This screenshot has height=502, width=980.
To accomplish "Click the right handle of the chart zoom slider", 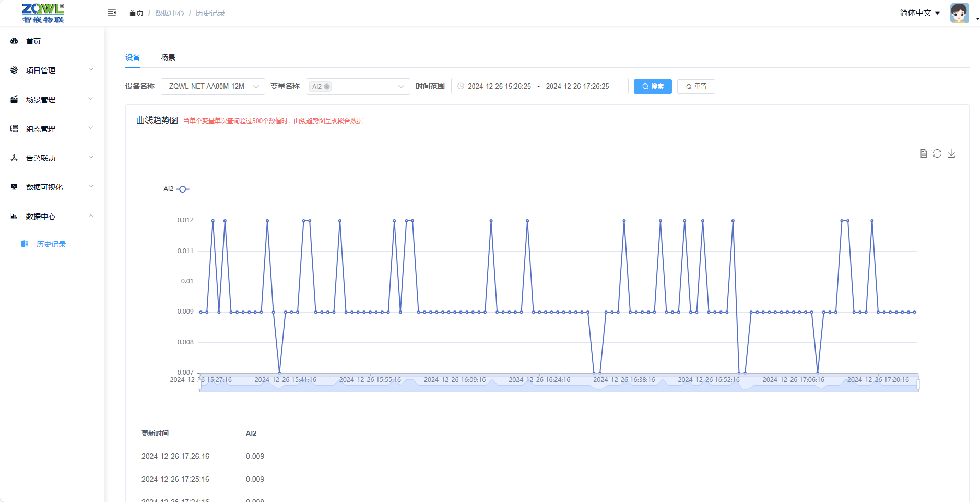I will tap(918, 384).
